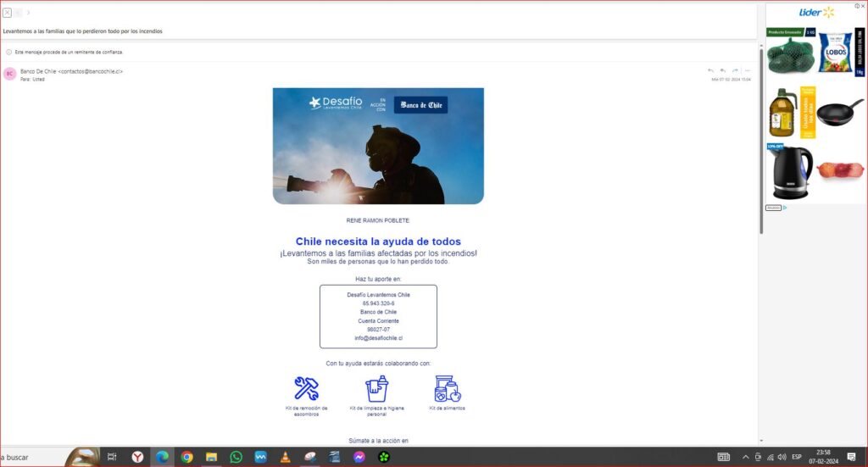Screen dimensions: 868x467
Task: Open the bagged onions product ad
Action: pyautogui.click(x=840, y=170)
